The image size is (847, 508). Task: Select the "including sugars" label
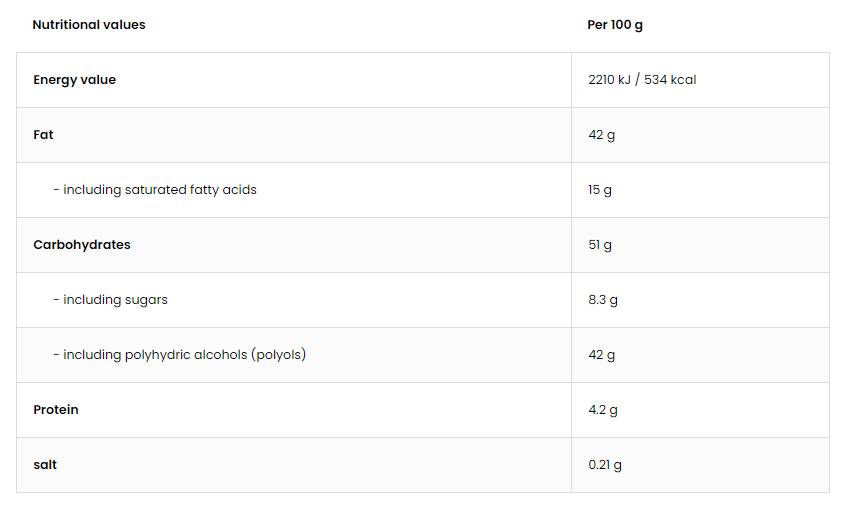(111, 300)
